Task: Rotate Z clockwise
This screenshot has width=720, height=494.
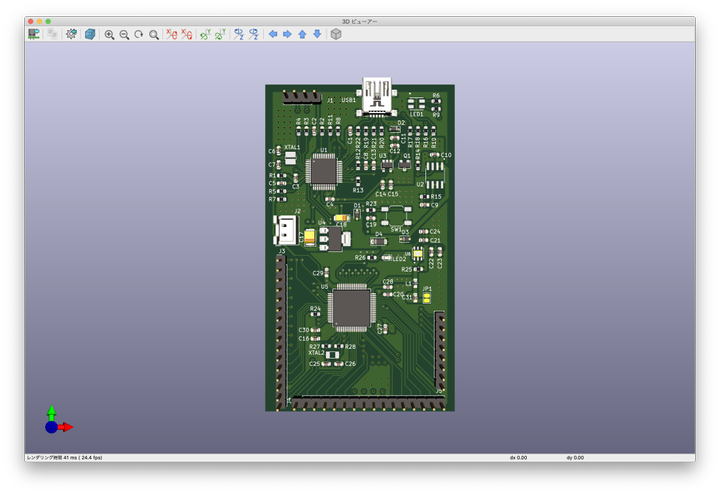Action: coord(238,34)
